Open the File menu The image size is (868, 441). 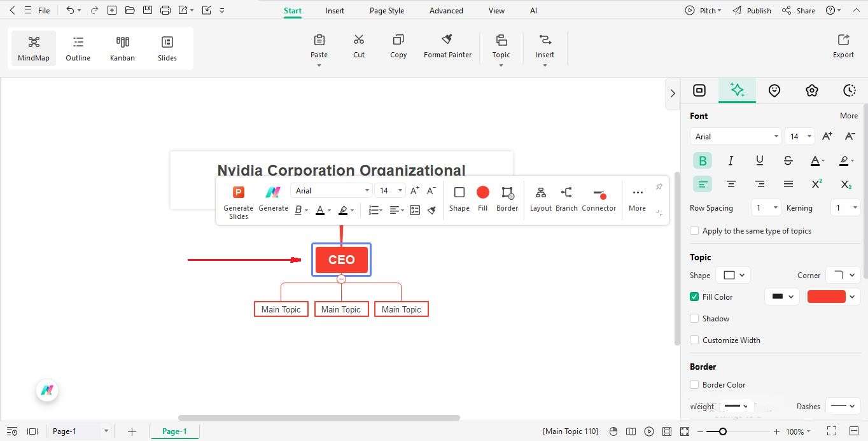44,11
